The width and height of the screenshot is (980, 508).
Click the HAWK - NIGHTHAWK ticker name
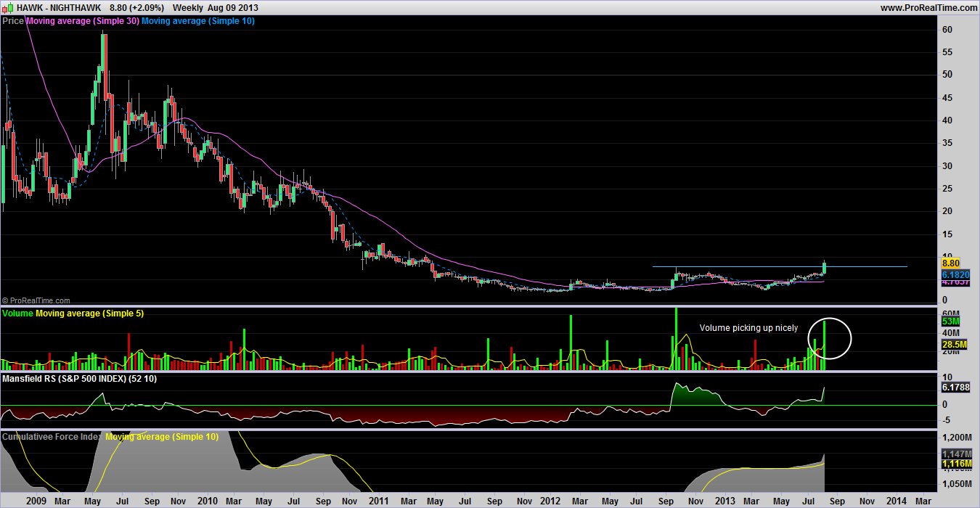[x=60, y=7]
